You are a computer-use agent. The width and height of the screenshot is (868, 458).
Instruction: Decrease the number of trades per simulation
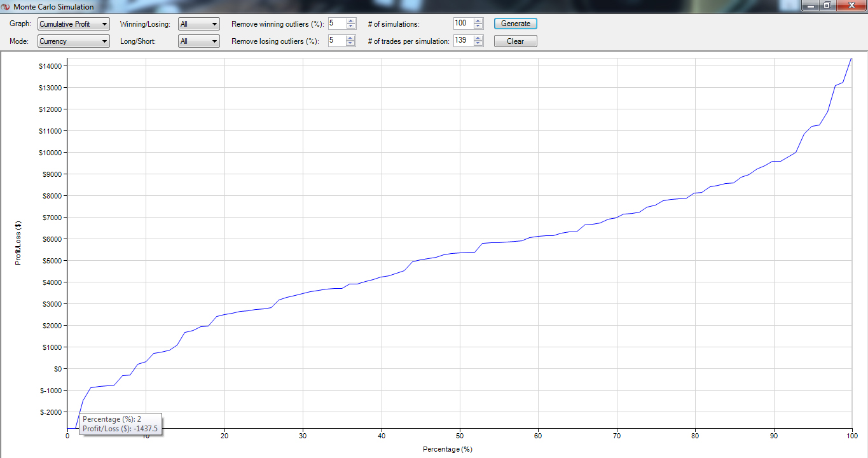(478, 44)
